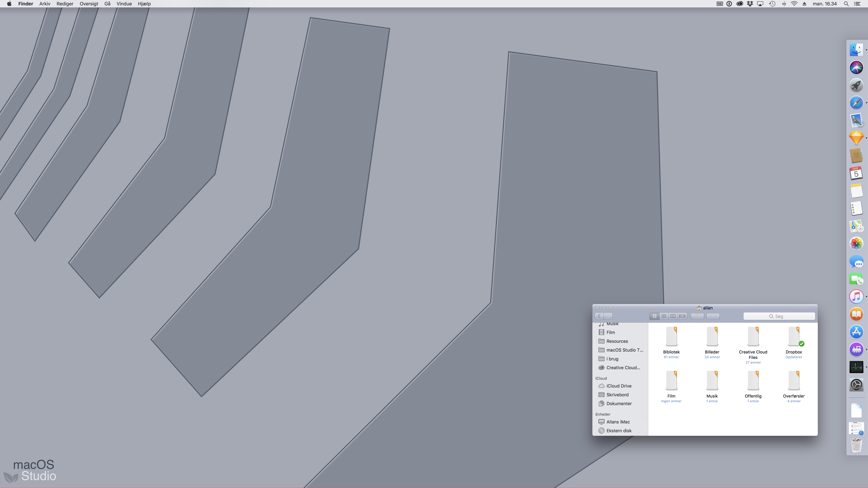
Task: Switch Finder to list view
Action: [x=664, y=316]
